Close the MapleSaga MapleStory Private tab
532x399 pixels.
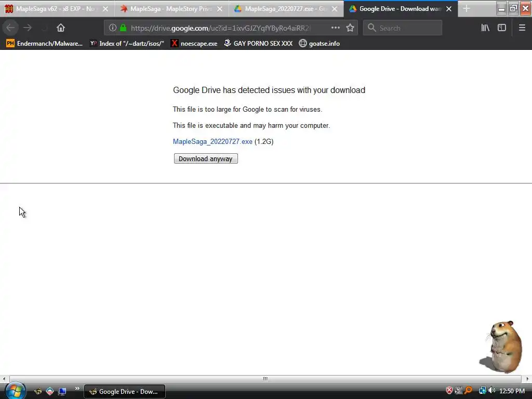tap(220, 9)
